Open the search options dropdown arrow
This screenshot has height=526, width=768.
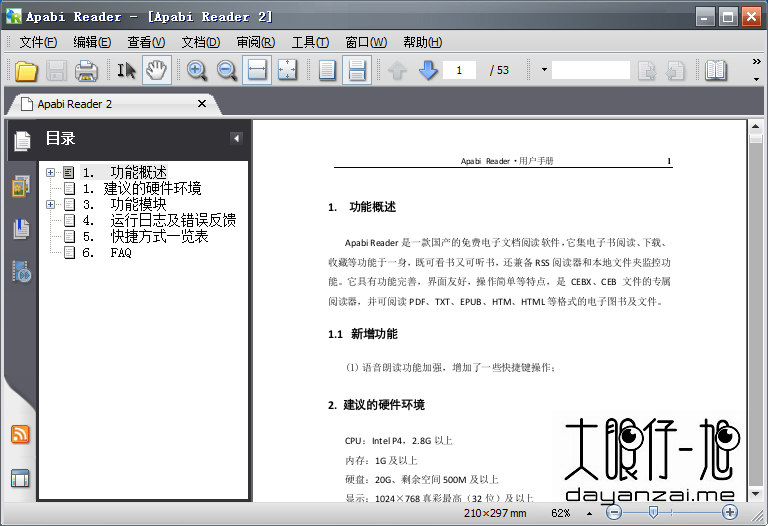click(x=544, y=70)
